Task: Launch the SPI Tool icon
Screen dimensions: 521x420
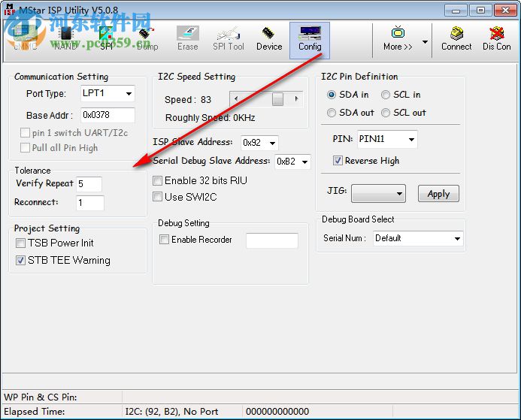Action: [229, 38]
